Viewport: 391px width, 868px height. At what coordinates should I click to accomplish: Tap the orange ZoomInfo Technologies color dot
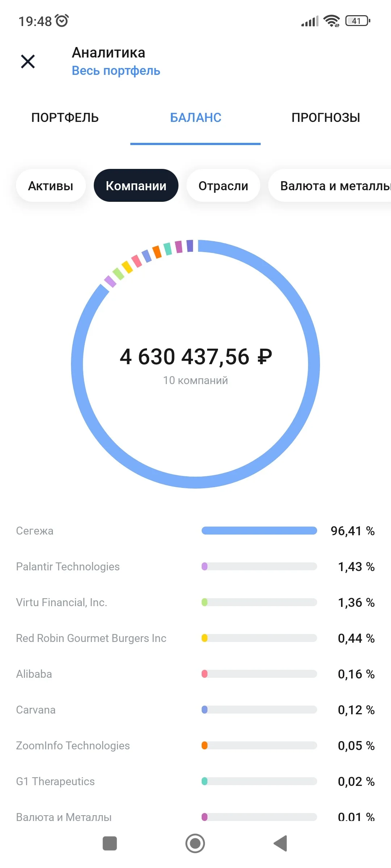point(205,745)
